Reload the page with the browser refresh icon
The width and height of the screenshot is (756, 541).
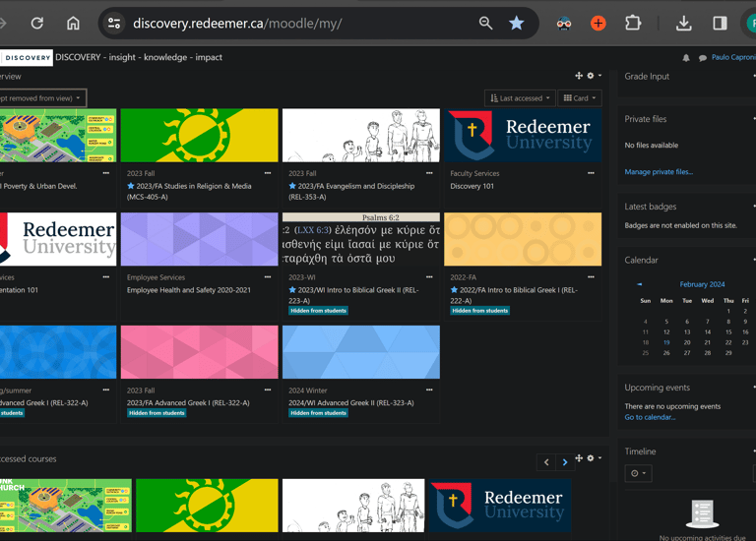[37, 24]
